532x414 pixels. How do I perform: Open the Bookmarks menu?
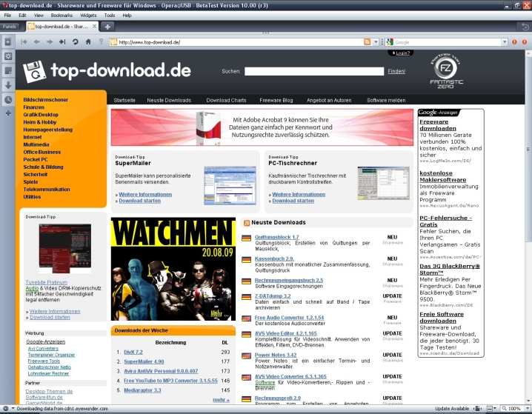click(61, 15)
